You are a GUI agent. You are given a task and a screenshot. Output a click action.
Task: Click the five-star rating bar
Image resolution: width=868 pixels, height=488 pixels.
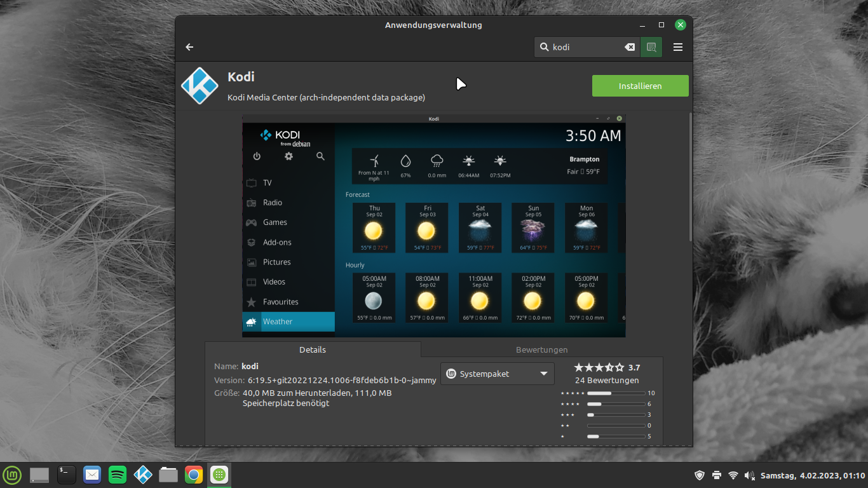[616, 393]
